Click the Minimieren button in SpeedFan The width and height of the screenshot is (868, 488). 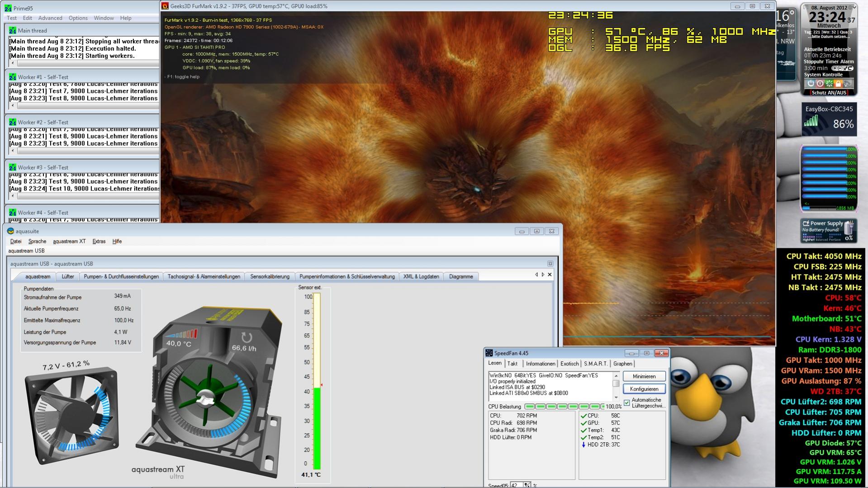coord(644,376)
